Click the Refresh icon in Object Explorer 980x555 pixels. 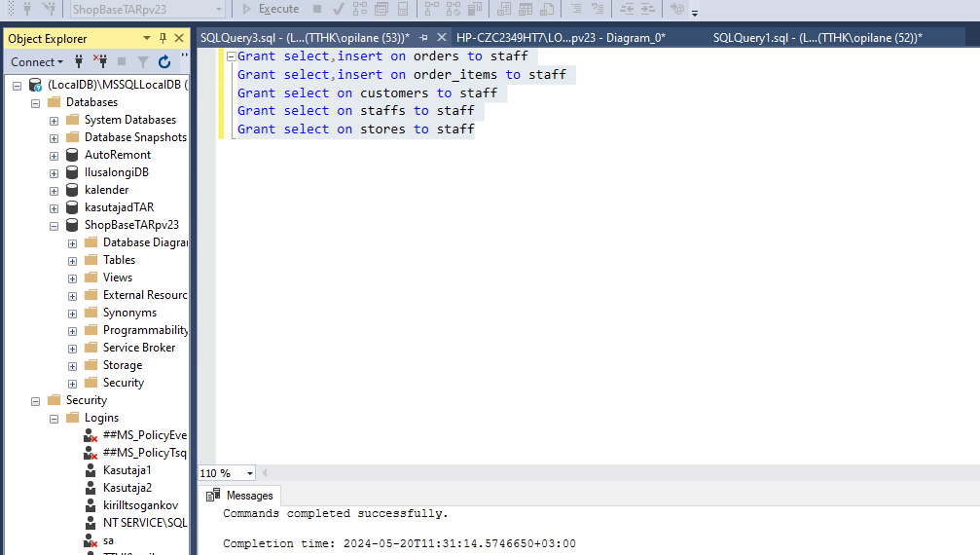(164, 62)
